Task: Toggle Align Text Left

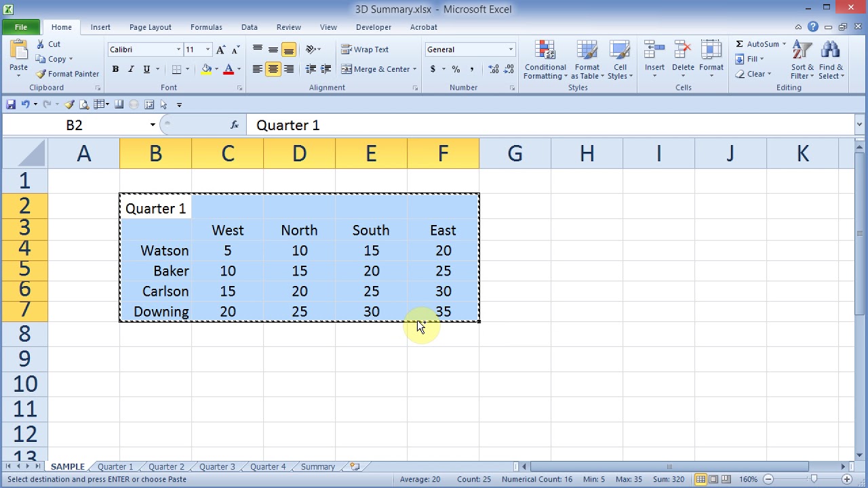Action: point(258,69)
